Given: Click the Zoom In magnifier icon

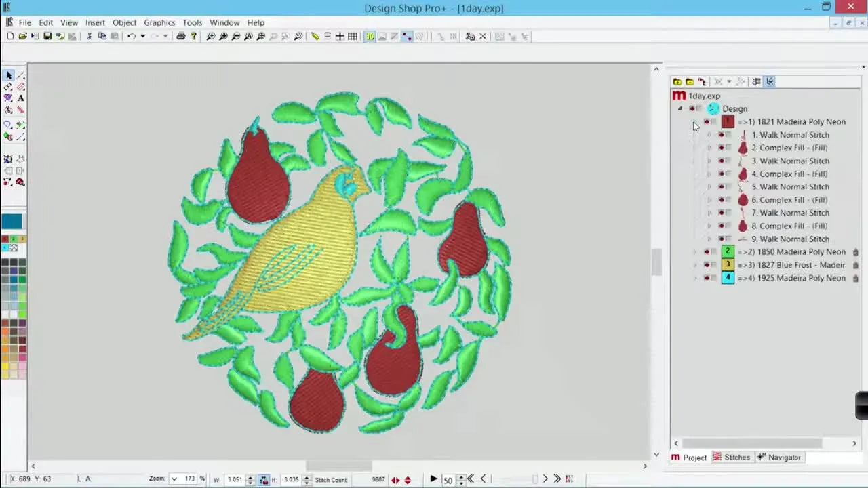Looking at the screenshot, I should pyautogui.click(x=212, y=36).
